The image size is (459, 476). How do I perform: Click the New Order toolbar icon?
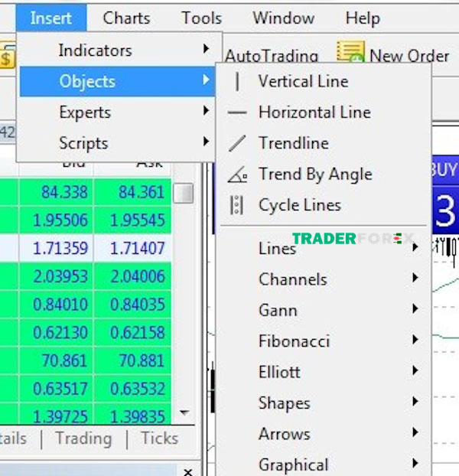click(350, 51)
